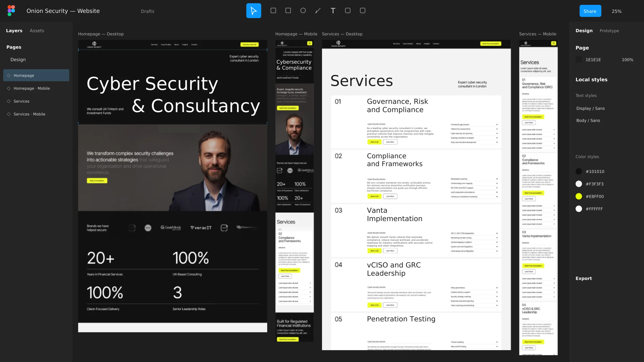The height and width of the screenshot is (362, 644).
Task: Click the Services title in Services Desktop frame
Action: (x=361, y=81)
